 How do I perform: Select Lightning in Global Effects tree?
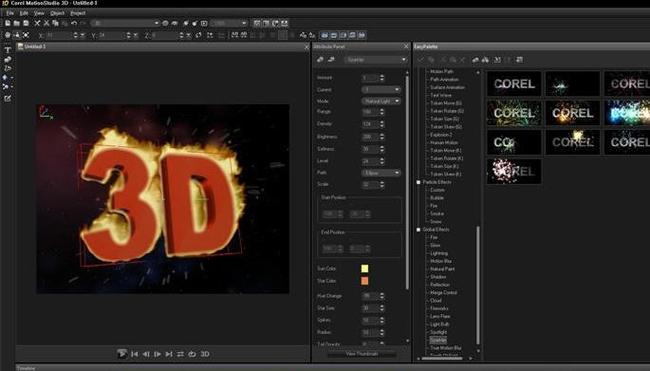pos(439,253)
